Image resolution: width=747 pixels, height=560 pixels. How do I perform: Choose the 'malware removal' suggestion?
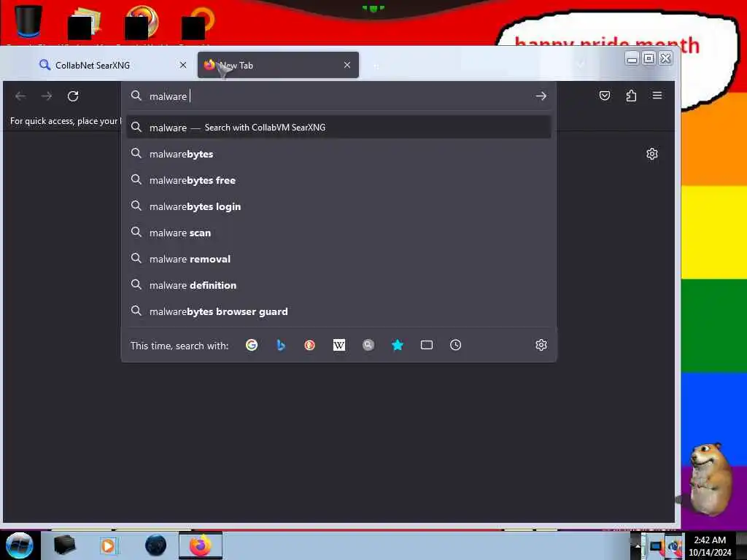point(338,259)
